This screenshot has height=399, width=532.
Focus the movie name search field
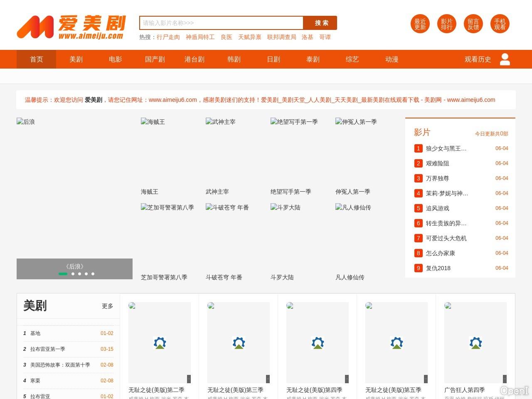pyautogui.click(x=221, y=23)
